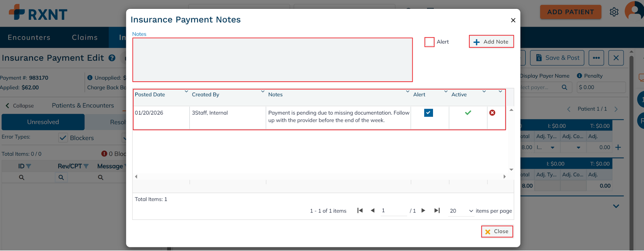644x251 pixels.
Task: Expand the Created By column menu
Action: click(x=263, y=92)
